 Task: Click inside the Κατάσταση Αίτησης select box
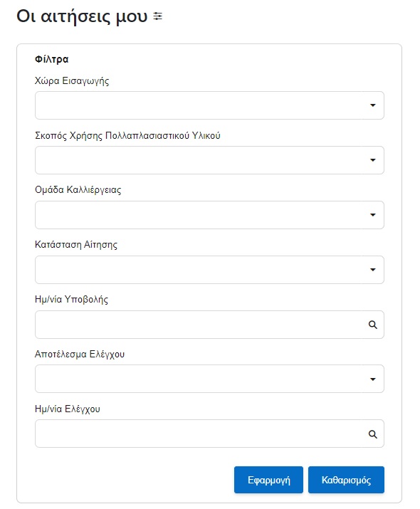[209, 270]
